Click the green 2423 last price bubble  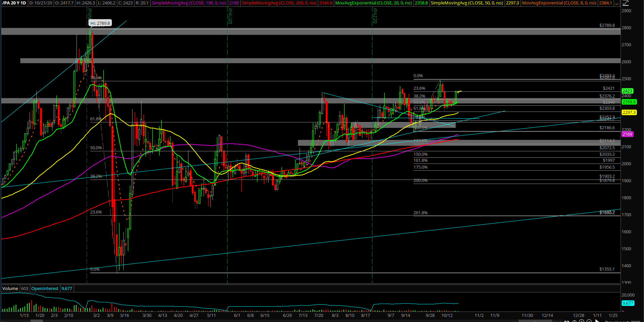pos(627,91)
